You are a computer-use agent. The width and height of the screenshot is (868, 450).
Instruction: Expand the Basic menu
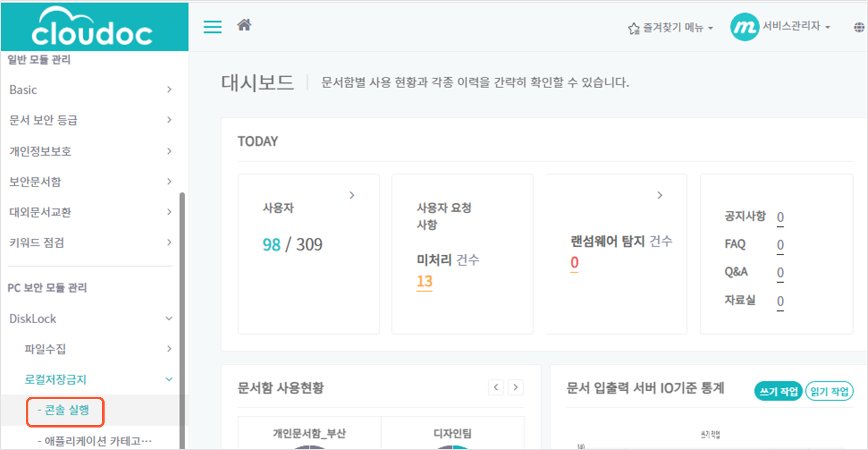pos(90,90)
